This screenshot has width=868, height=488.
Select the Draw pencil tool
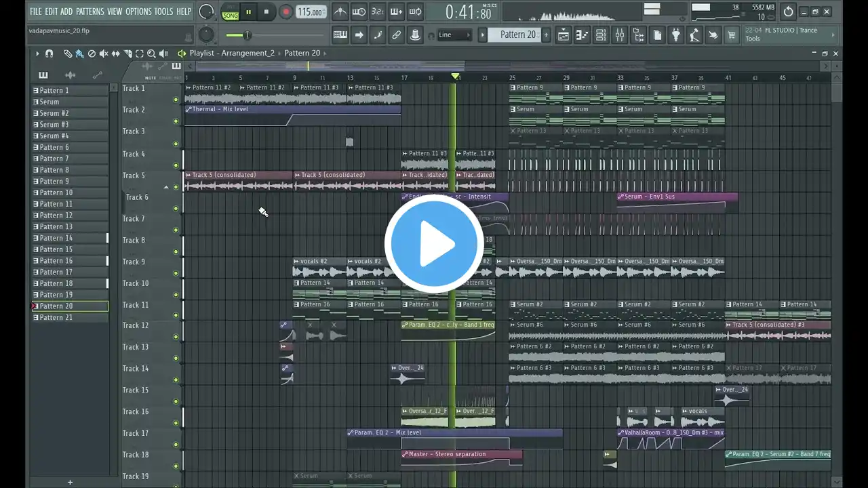(68, 54)
